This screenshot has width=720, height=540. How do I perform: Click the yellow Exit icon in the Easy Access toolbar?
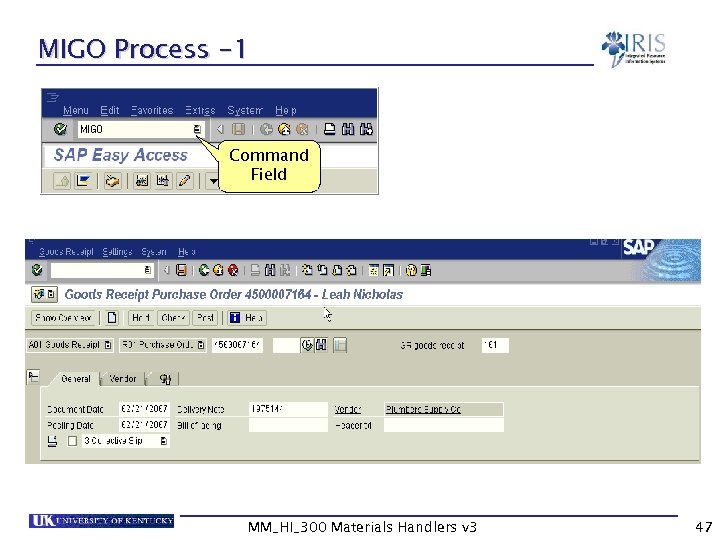click(284, 129)
